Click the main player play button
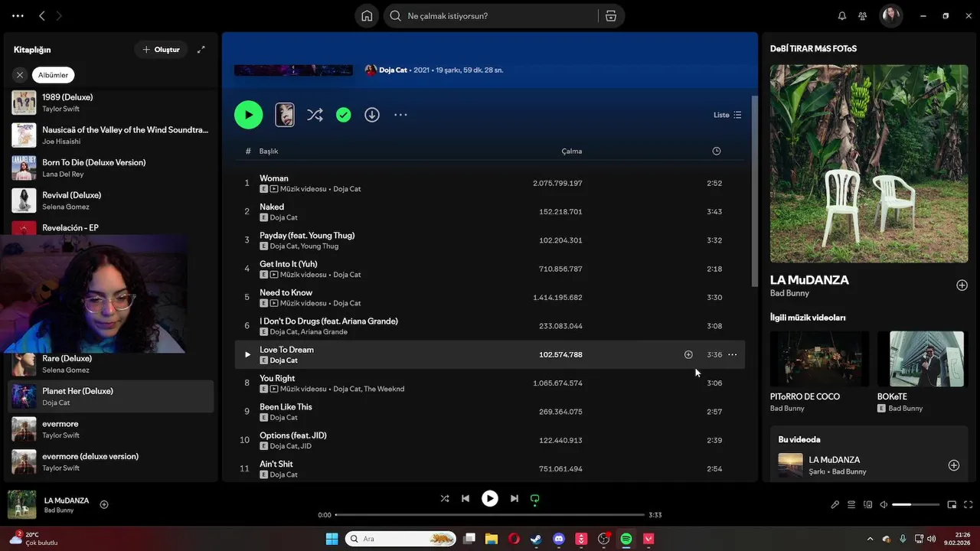Screen dimensions: 980x551 click(x=490, y=498)
